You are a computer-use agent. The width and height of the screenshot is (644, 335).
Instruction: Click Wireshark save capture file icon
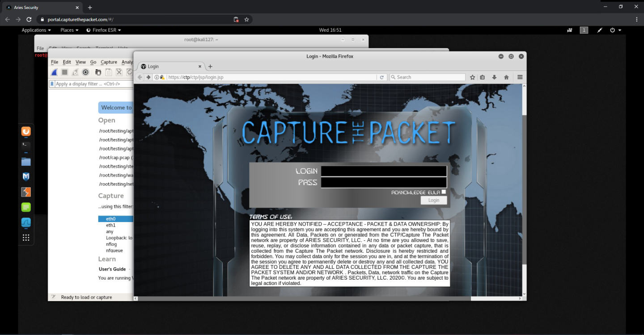(109, 72)
